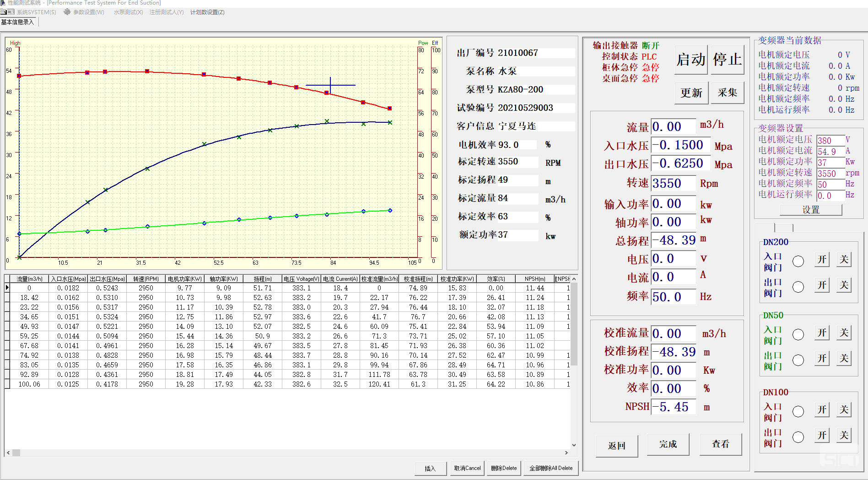Switch to the 基本信息录入 tab
The width and height of the screenshot is (868, 480).
point(18,22)
